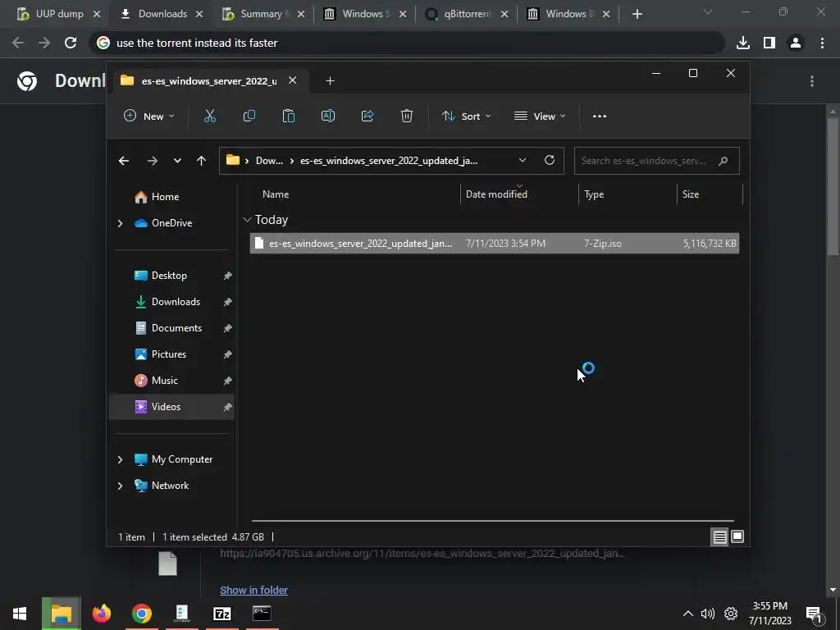Open Documents in quick access

tap(171, 328)
